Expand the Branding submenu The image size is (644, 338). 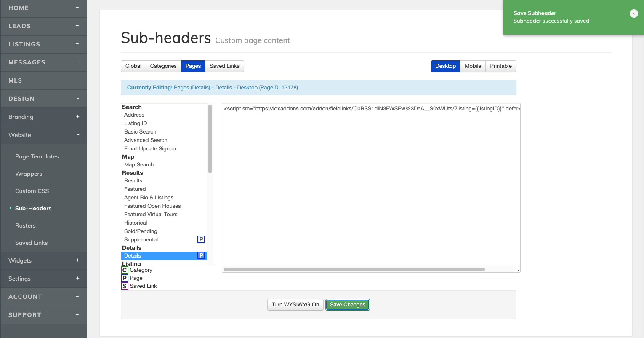tap(77, 117)
